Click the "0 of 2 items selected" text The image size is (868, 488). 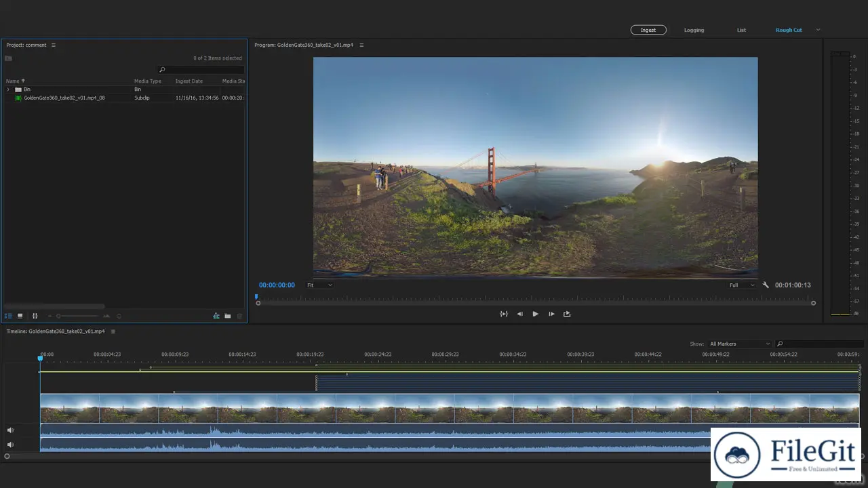pos(218,58)
